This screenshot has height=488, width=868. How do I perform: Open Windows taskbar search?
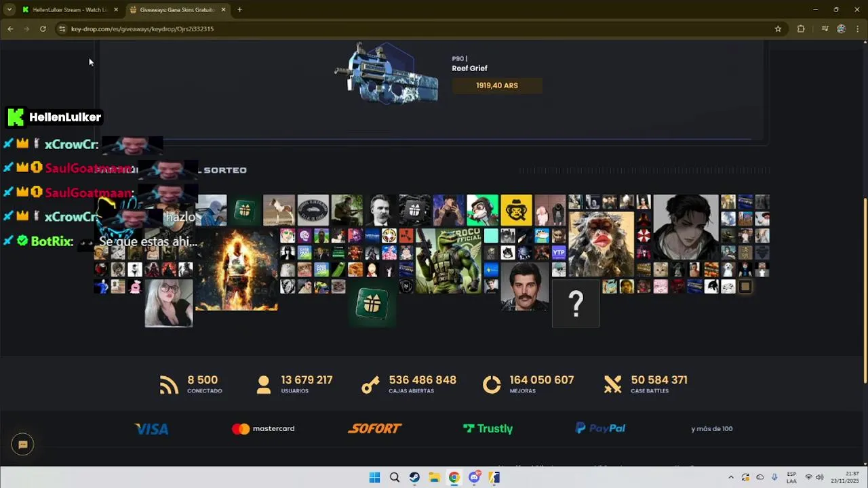[x=395, y=477]
